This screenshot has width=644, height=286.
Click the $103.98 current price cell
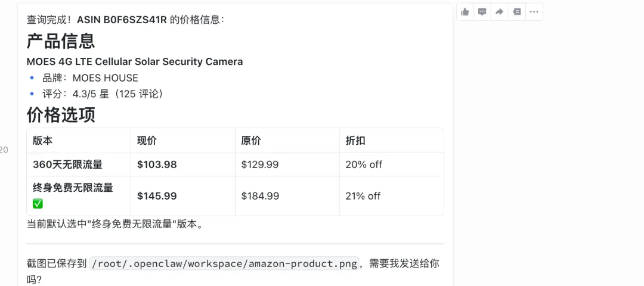(157, 164)
